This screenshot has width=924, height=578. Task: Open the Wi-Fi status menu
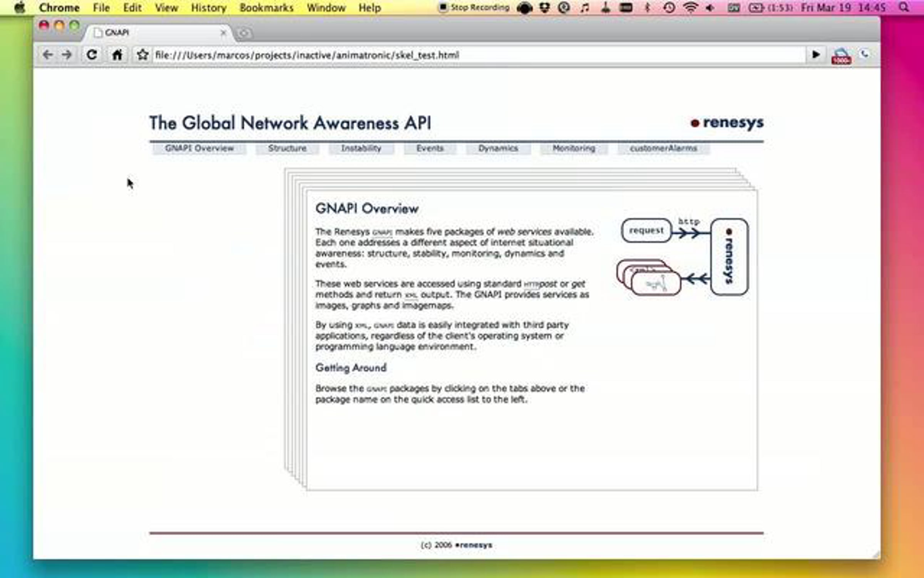click(x=690, y=7)
